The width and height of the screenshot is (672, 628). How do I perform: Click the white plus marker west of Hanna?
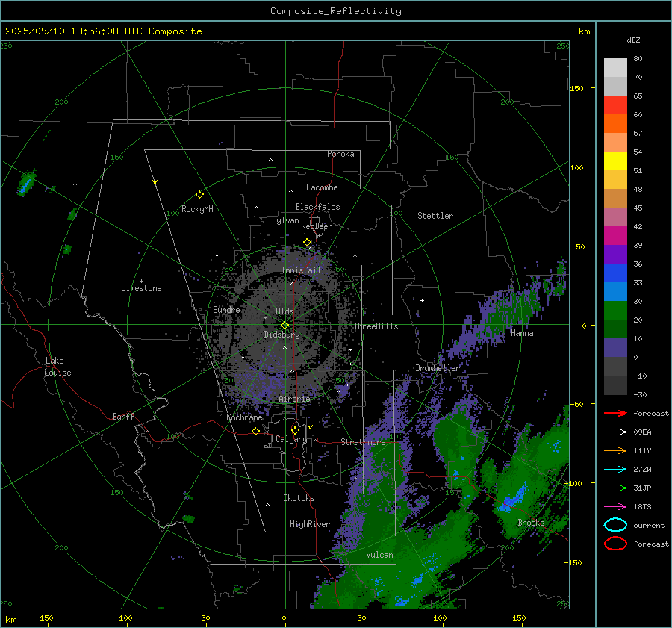click(x=422, y=300)
